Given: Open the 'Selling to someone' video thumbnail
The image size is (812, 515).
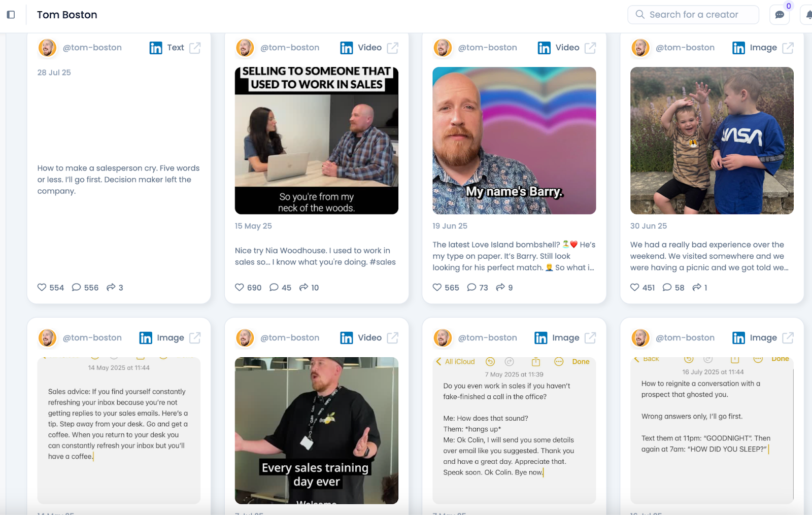Looking at the screenshot, I should pyautogui.click(x=317, y=141).
